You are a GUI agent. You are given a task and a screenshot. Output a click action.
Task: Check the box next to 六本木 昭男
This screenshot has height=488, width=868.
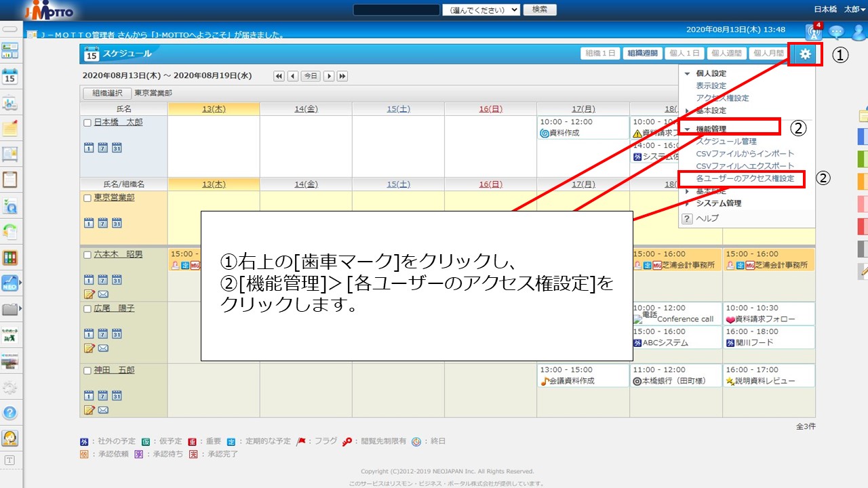pos(87,255)
